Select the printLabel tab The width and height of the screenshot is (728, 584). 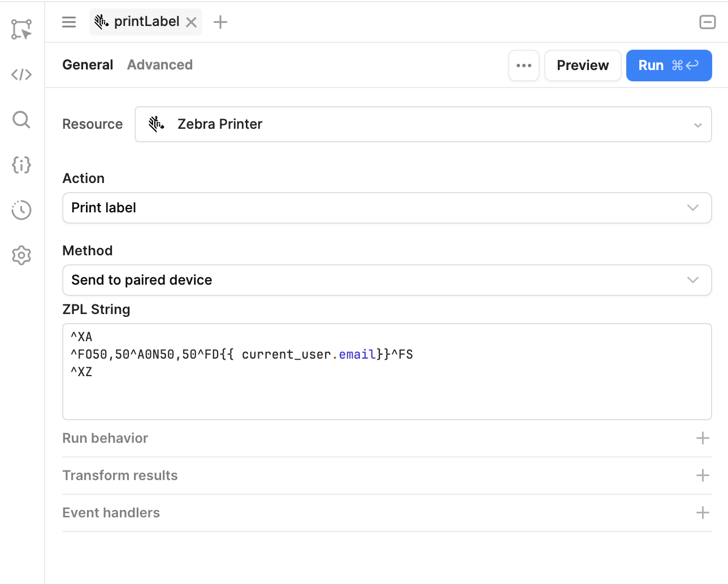click(146, 22)
